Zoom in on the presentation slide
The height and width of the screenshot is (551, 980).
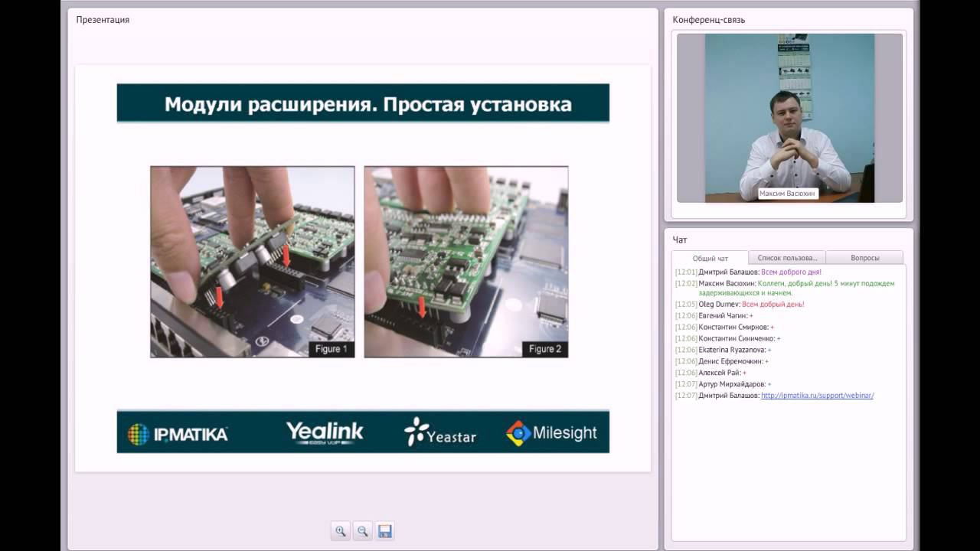coord(341,531)
